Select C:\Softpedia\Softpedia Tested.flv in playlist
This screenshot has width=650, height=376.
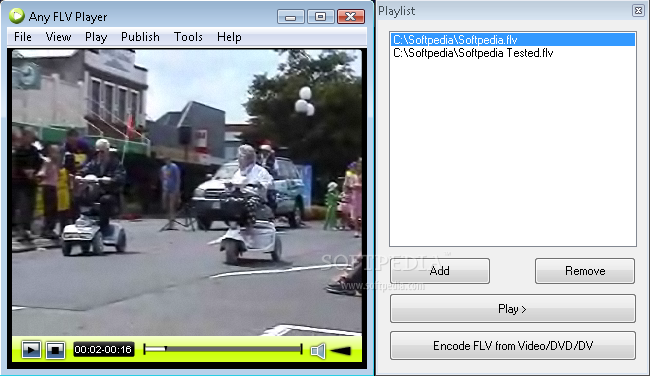[x=512, y=53]
